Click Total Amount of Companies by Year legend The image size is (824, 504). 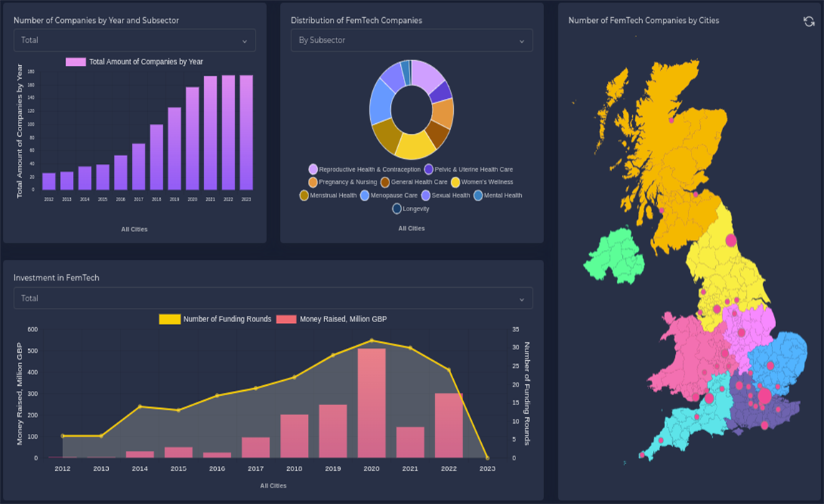pos(76,62)
